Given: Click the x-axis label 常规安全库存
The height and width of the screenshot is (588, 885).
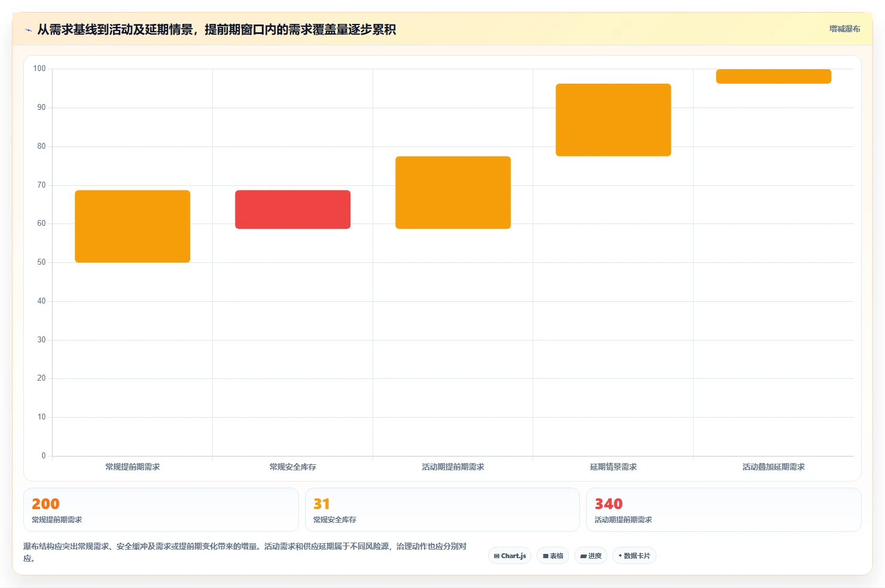Looking at the screenshot, I should click(x=293, y=467).
